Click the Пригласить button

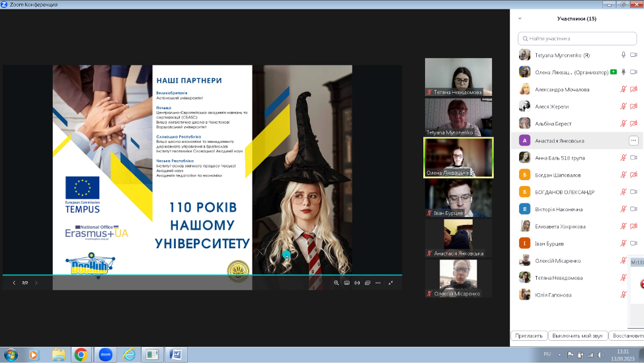(530, 336)
